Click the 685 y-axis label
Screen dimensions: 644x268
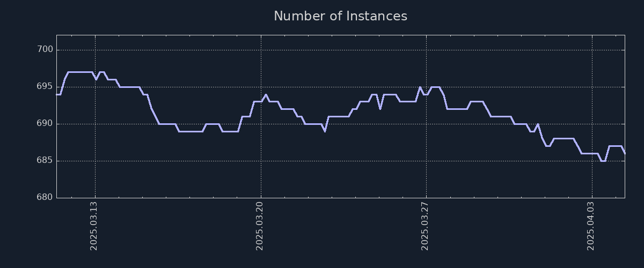coord(46,161)
